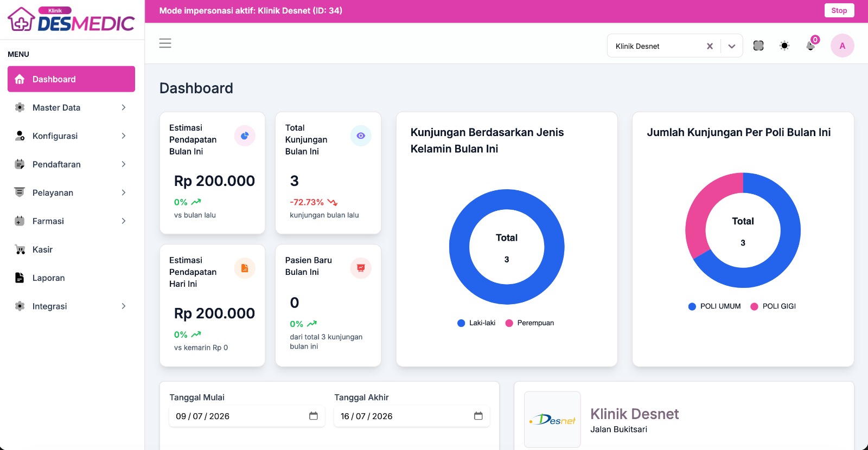Screen dimensions: 868x450
Task: Select the Dashboard menu button
Action: pos(71,79)
